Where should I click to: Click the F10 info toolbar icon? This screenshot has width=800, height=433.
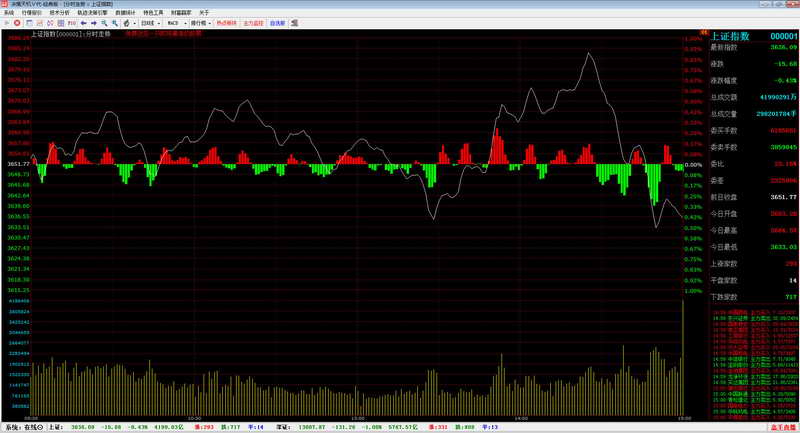pos(72,23)
